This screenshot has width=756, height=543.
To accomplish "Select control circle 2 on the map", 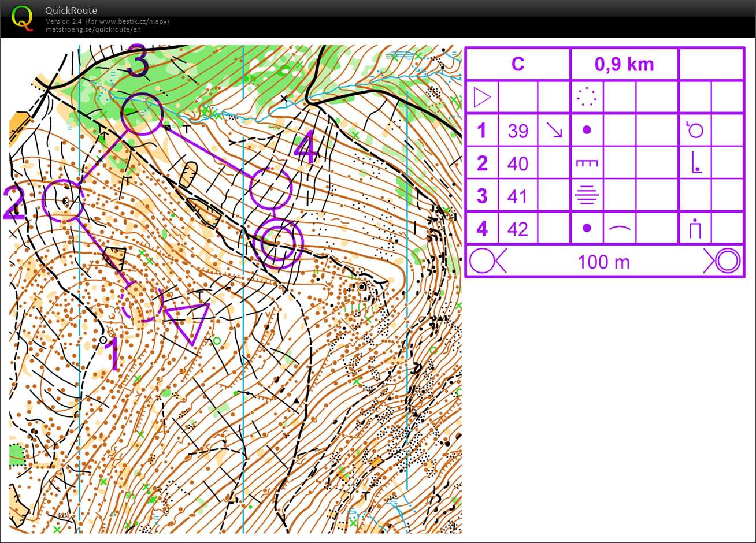I will [64, 200].
